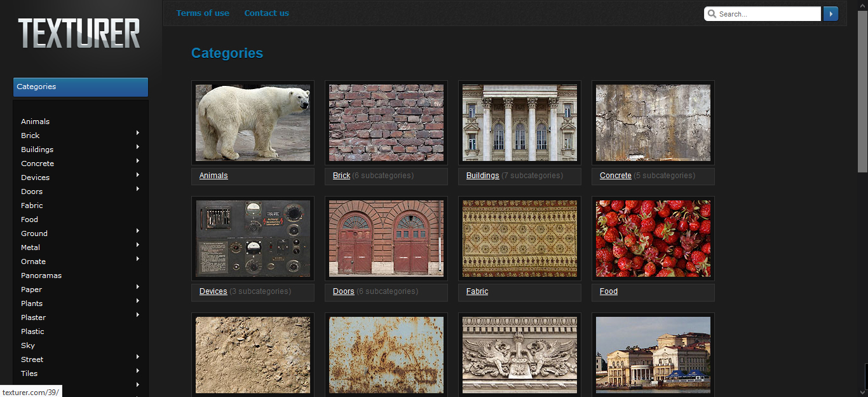
Task: Expand the Brick submenu arrow in sidebar
Action: pyautogui.click(x=137, y=133)
